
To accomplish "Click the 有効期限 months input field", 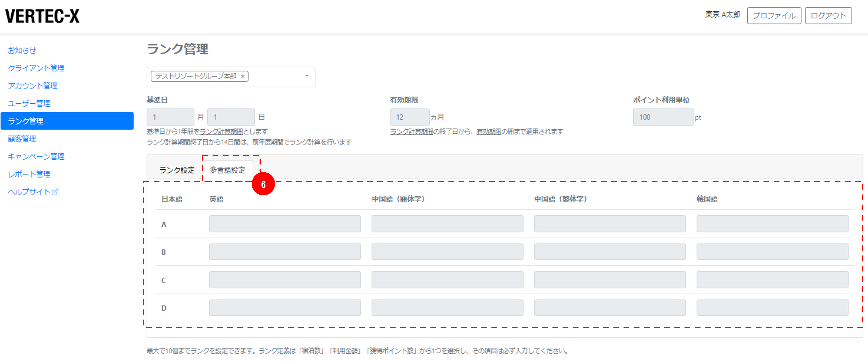I will click(x=410, y=117).
